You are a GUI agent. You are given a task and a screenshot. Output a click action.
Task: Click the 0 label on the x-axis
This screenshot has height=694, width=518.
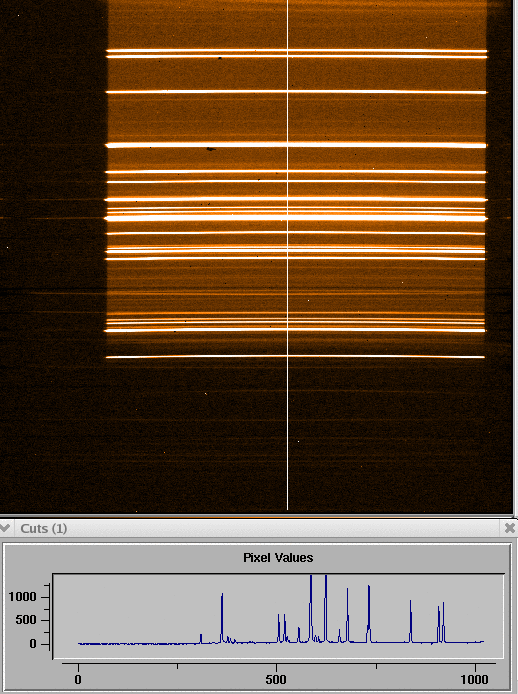[78, 679]
